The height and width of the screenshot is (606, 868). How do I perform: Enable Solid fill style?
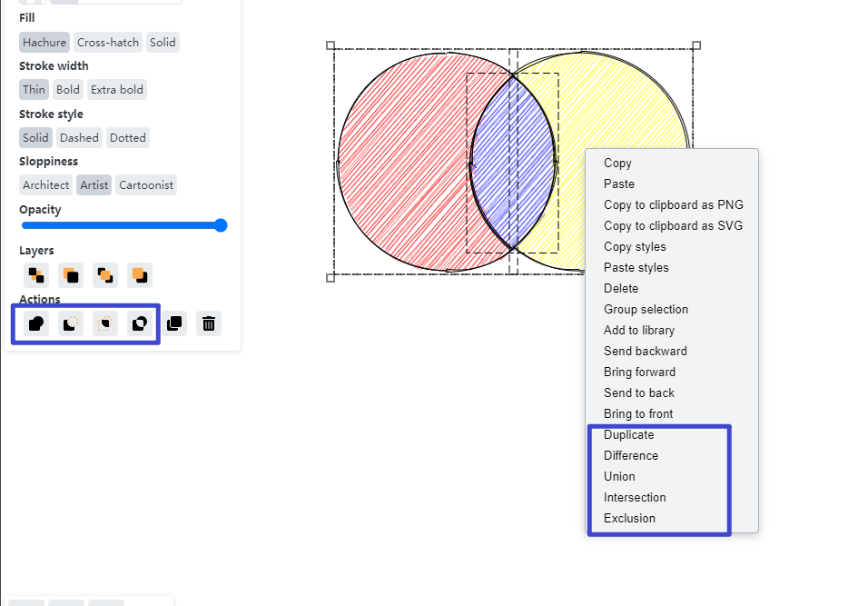163,42
